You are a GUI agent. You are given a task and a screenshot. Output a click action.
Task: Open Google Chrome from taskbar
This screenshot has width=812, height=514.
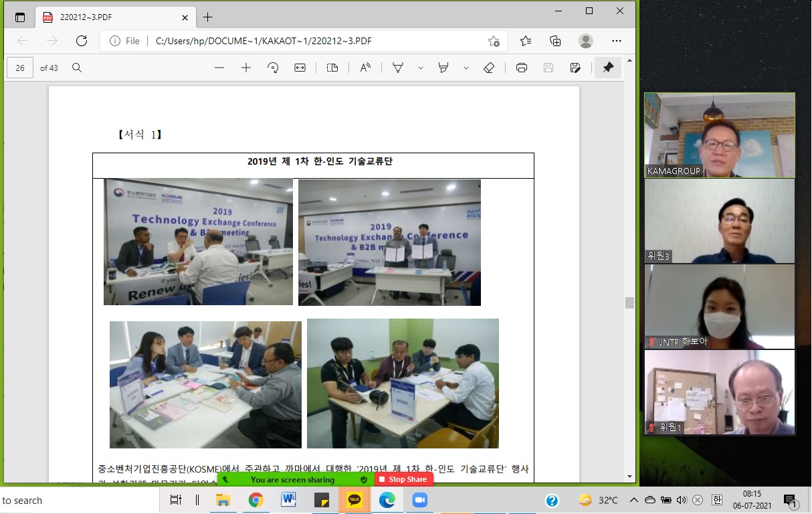(256, 500)
